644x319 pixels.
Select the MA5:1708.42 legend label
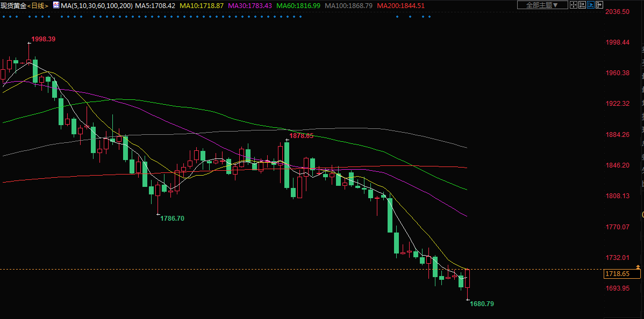155,5
